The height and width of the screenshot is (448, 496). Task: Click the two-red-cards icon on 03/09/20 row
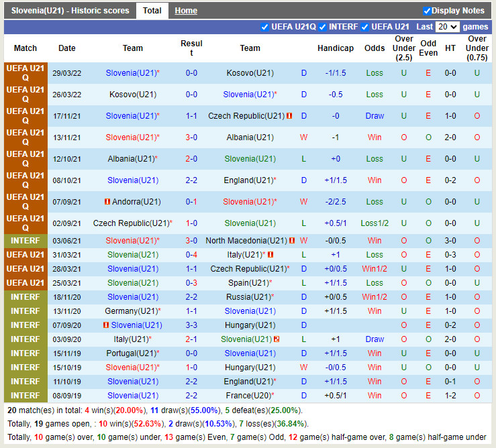click(x=277, y=339)
